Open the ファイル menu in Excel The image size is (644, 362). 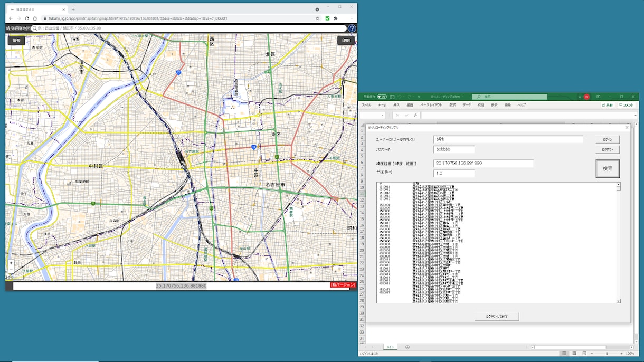tap(366, 105)
